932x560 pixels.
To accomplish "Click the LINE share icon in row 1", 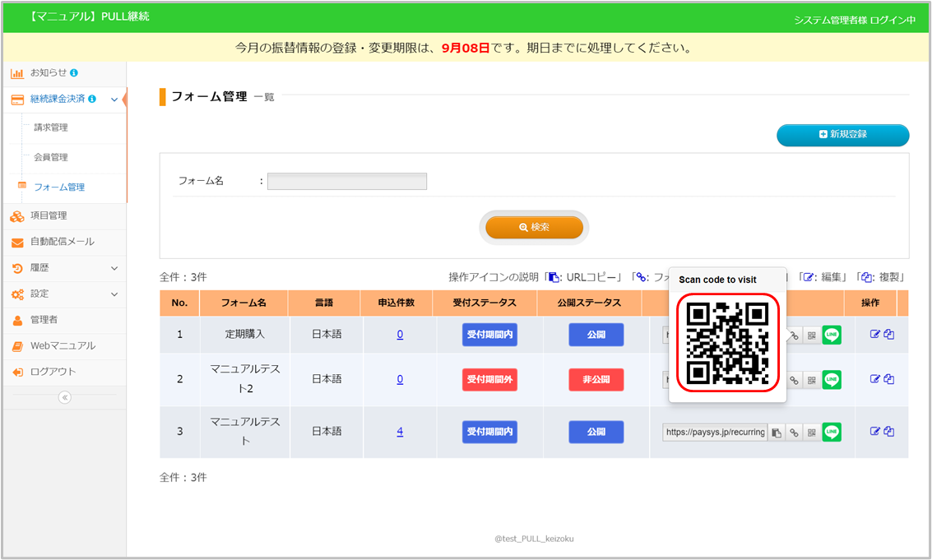I will point(832,335).
